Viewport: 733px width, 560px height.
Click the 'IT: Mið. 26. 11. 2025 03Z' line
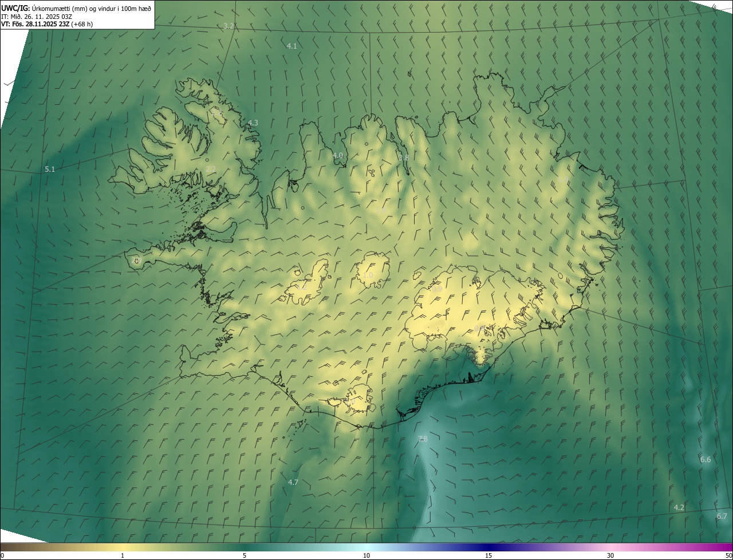click(x=37, y=16)
